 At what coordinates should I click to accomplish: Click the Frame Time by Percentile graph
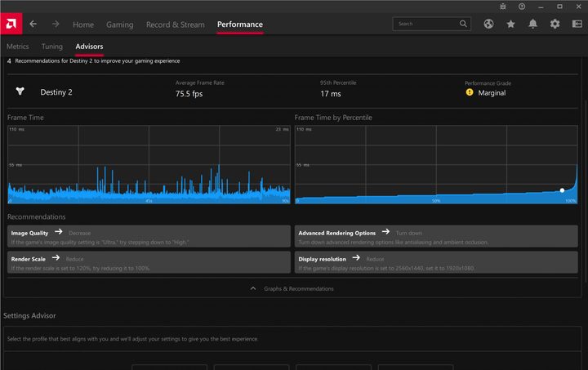(x=436, y=164)
